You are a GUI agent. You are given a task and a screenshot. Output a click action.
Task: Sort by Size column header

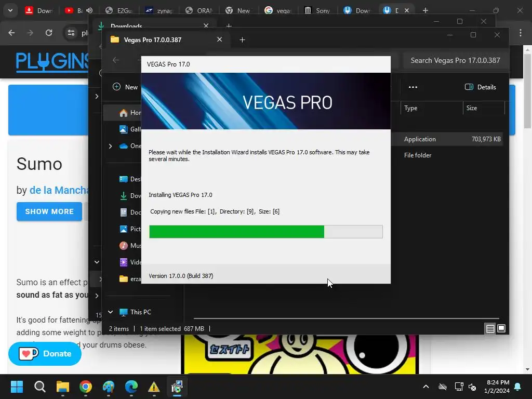click(484, 108)
